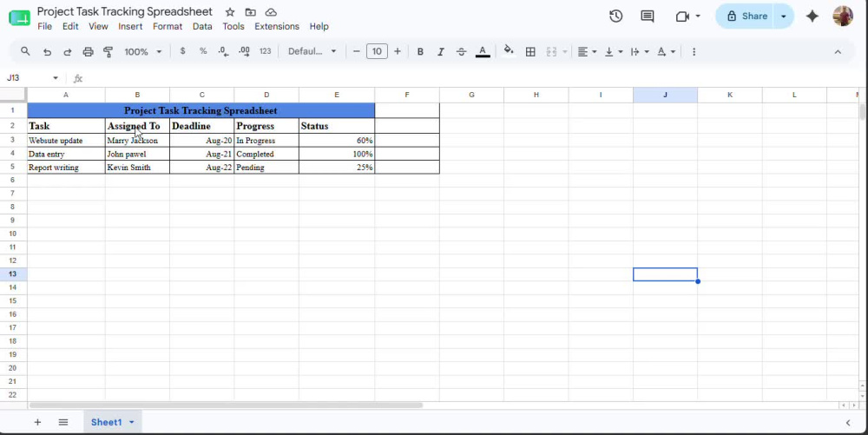The image size is (868, 435).
Task: Open the fill color paint bucket
Action: [509, 51]
